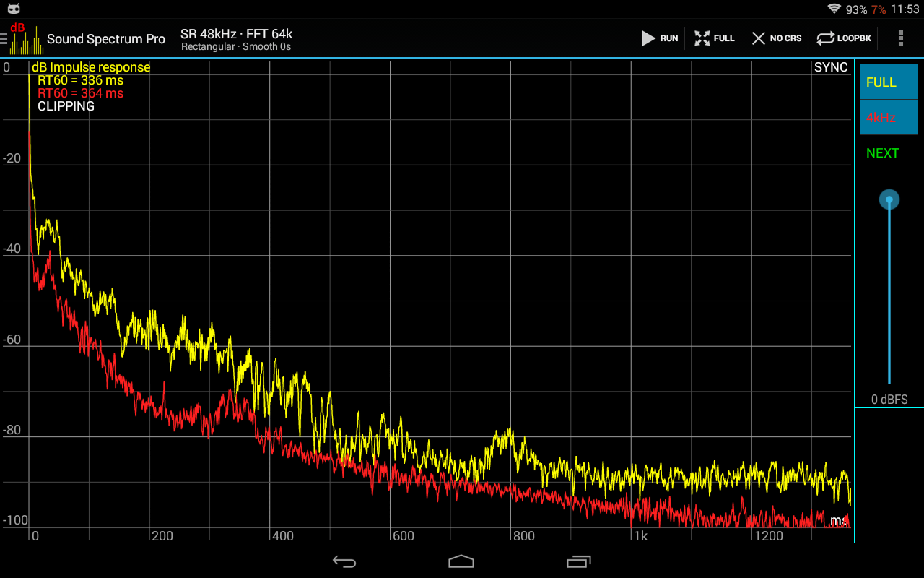This screenshot has width=924, height=578.
Task: Tap the yellow RT60 = 336 ms readout
Action: pos(80,80)
